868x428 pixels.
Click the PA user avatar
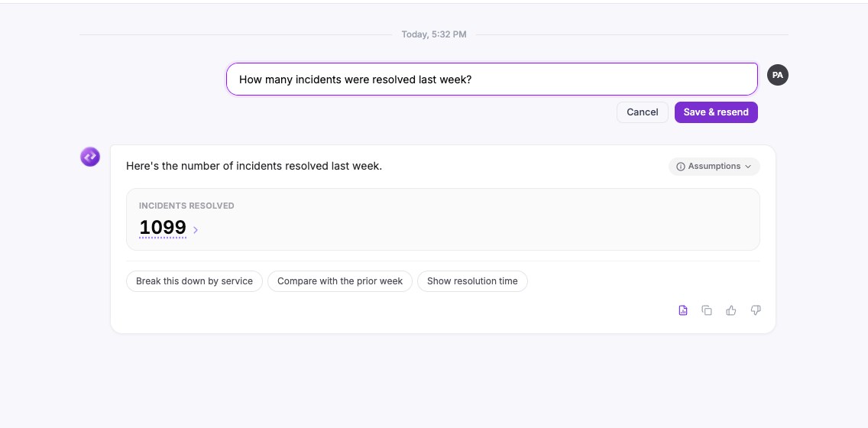pyautogui.click(x=778, y=75)
